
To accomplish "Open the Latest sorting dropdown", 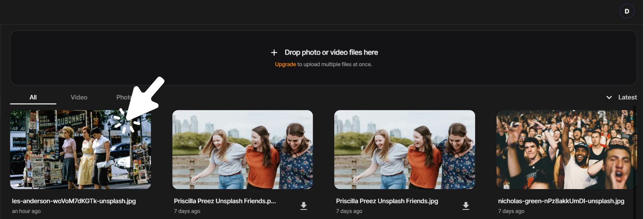I will pos(621,97).
